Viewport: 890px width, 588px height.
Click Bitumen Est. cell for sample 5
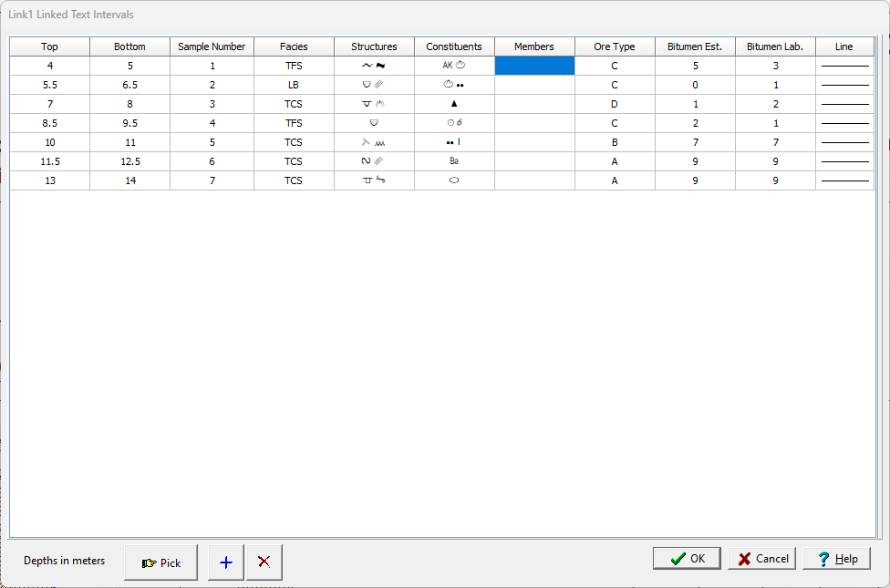(695, 142)
